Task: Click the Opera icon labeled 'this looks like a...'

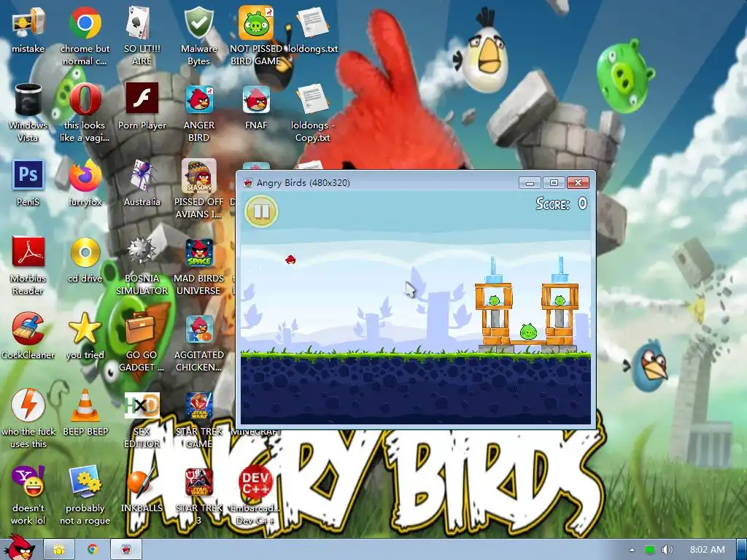Action: [85, 101]
